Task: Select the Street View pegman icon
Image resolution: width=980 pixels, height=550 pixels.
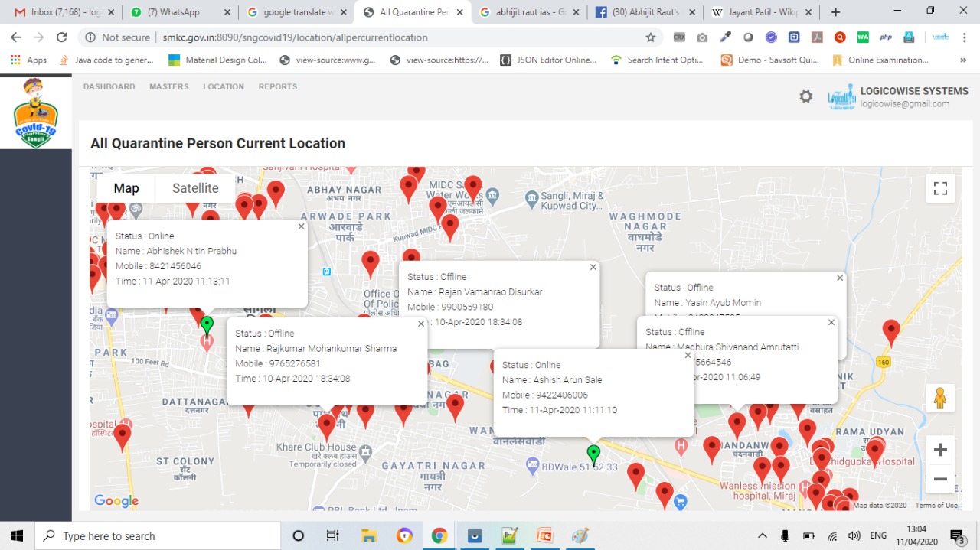Action: pyautogui.click(x=940, y=399)
